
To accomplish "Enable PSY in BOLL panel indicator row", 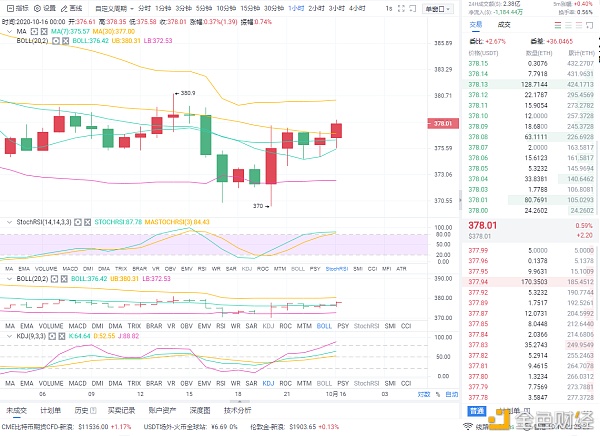I will (343, 326).
